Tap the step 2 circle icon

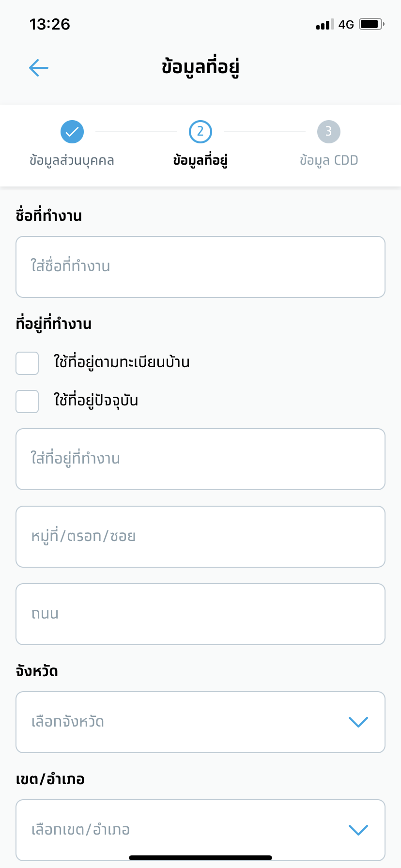[x=200, y=132]
